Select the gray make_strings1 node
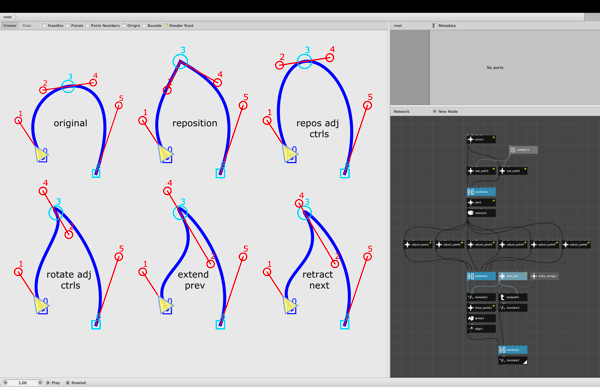This screenshot has width=600, height=387. [x=544, y=276]
